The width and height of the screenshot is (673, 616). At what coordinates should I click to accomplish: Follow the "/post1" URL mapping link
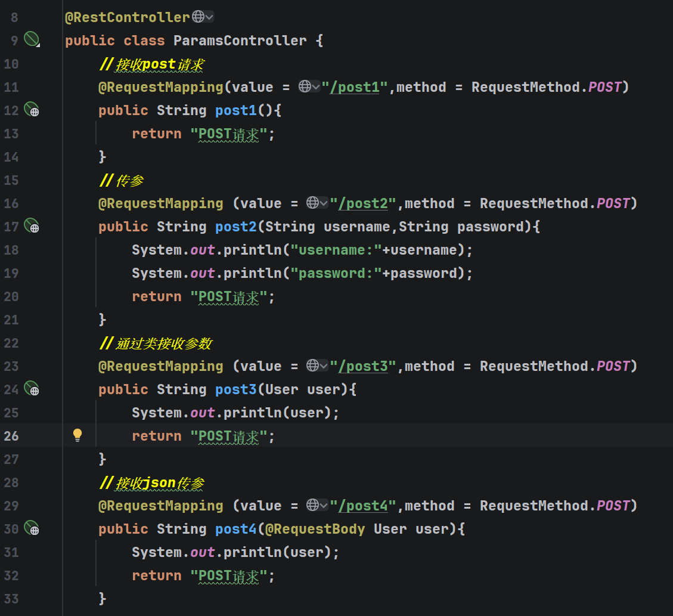pos(355,87)
